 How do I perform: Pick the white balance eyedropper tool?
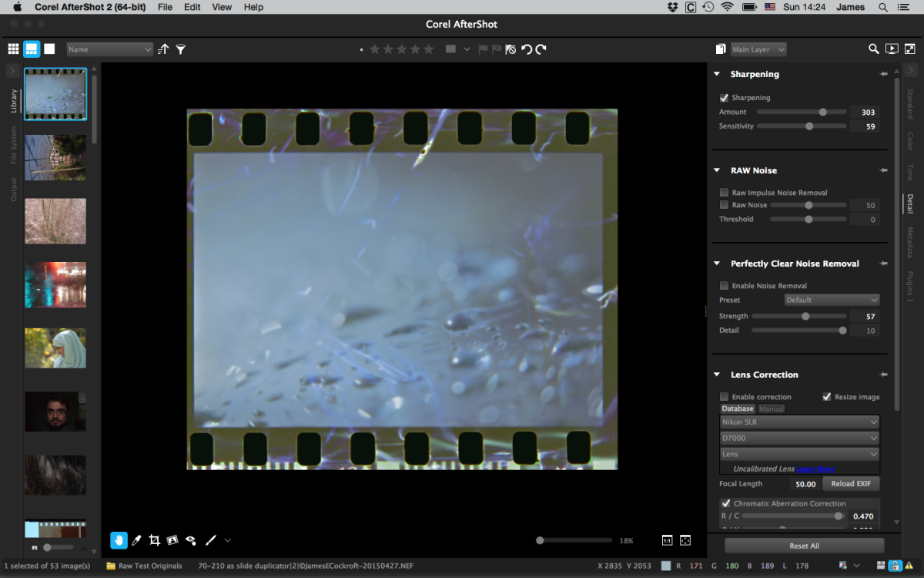click(x=136, y=540)
